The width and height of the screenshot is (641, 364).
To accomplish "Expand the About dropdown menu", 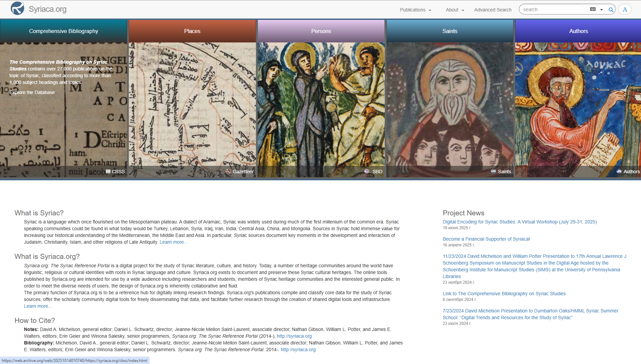I will [455, 10].
